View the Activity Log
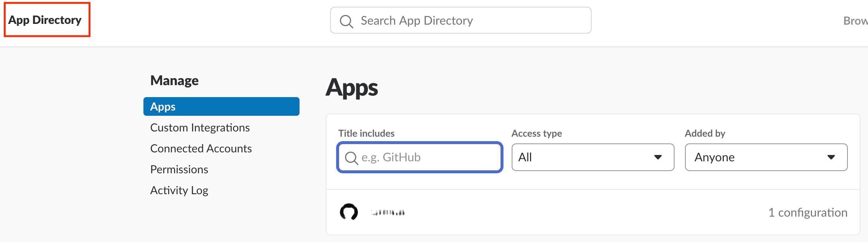The image size is (868, 242). click(x=179, y=190)
